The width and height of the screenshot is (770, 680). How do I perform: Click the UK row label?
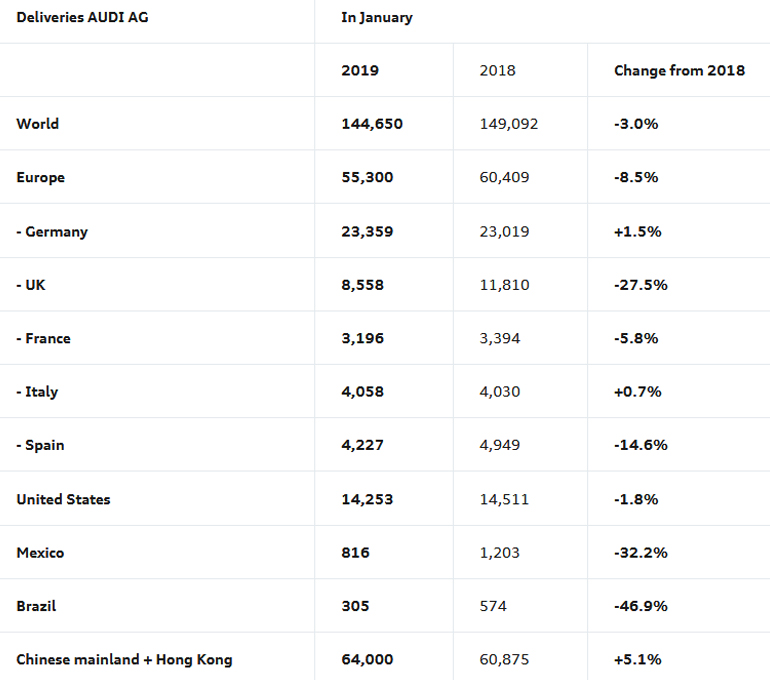pos(31,285)
